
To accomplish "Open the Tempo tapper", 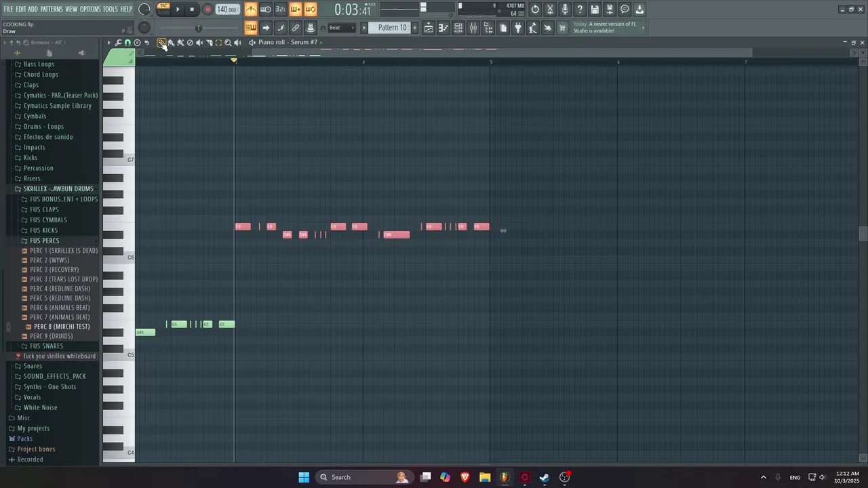I will click(532, 28).
